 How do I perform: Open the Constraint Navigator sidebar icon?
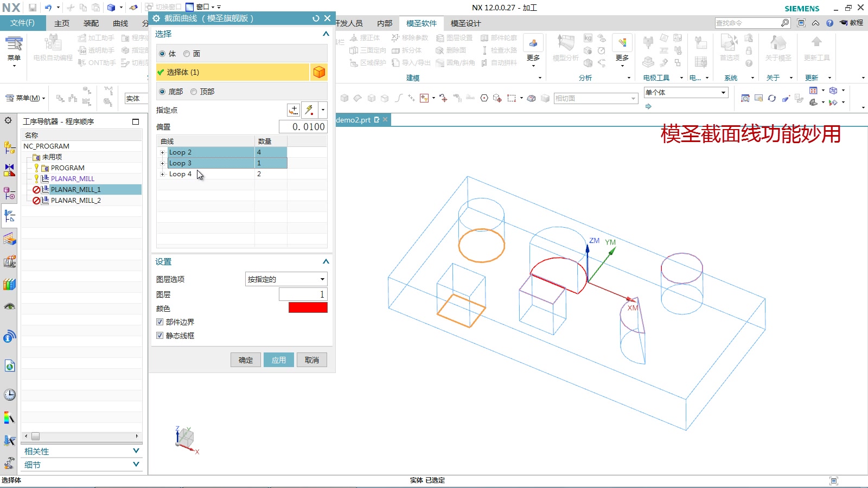[10, 170]
